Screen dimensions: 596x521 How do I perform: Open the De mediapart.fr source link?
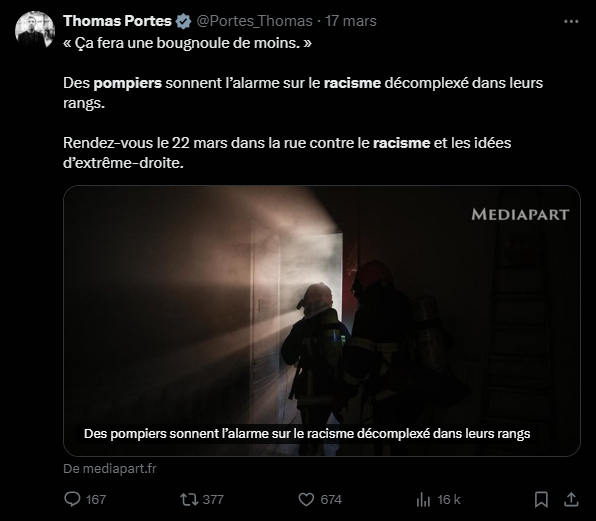(x=110, y=469)
